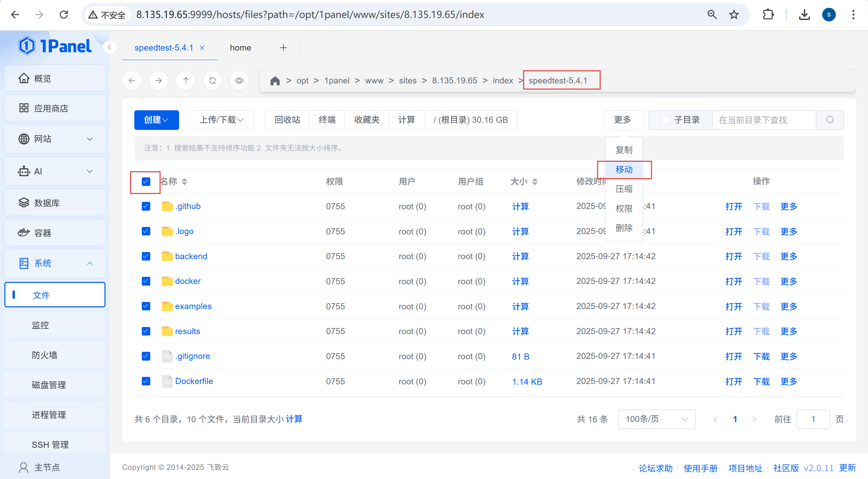The height and width of the screenshot is (479, 868).
Task: Switch to the home tab
Action: (240, 48)
